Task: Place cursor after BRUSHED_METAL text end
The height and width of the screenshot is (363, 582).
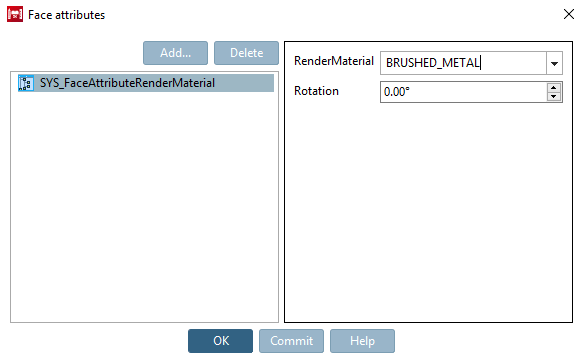Action: tap(481, 63)
